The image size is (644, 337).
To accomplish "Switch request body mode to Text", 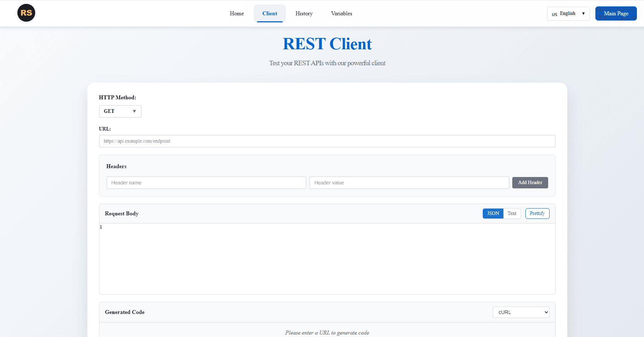I will pos(512,213).
